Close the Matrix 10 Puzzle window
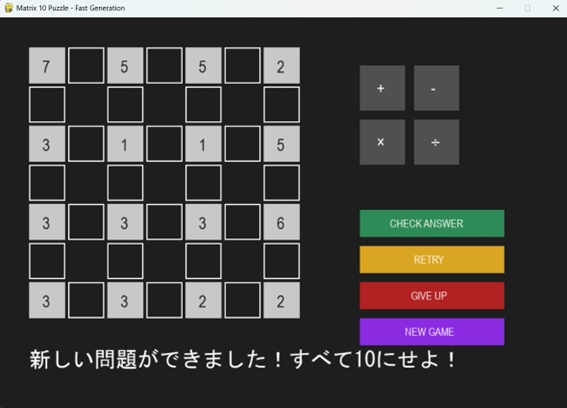Image resolution: width=567 pixels, height=408 pixels. [x=556, y=8]
